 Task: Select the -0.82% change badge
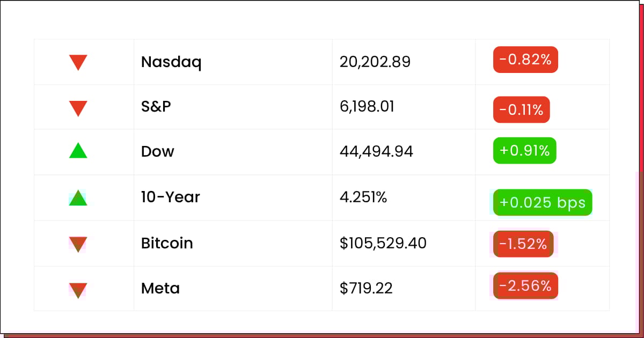click(525, 60)
